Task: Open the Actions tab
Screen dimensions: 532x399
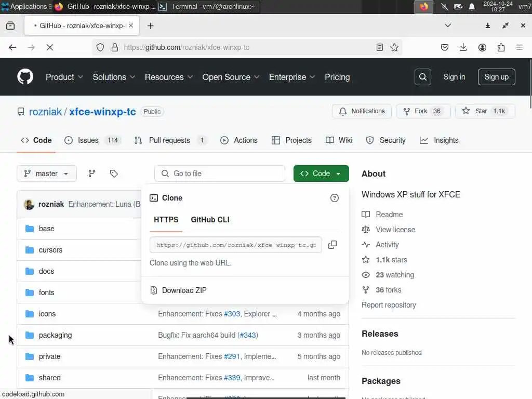Action: pyautogui.click(x=239, y=140)
